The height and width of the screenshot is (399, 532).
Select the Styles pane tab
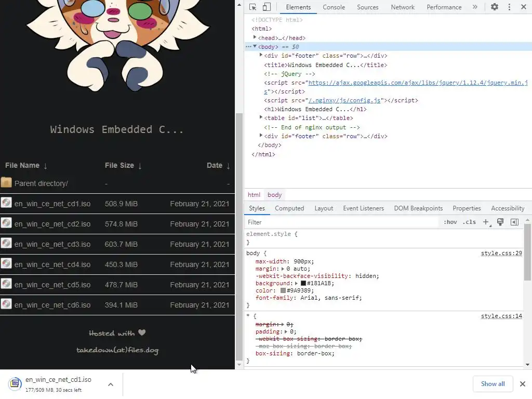(x=257, y=208)
